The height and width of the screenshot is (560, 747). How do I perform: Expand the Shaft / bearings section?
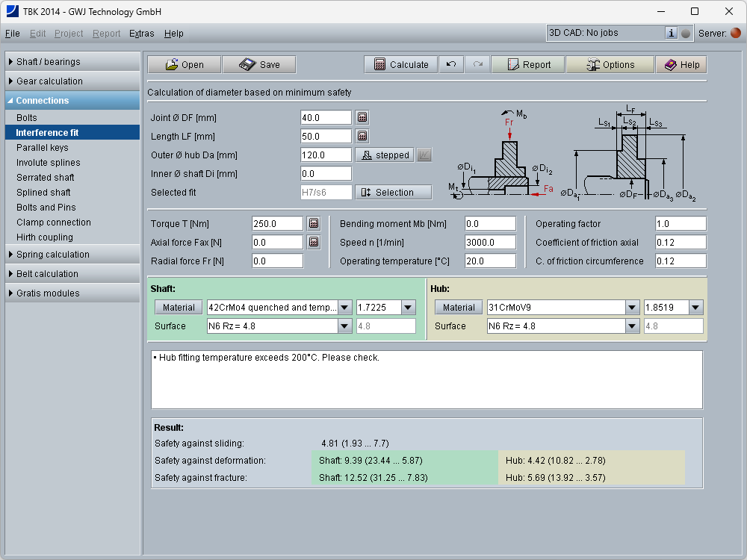pos(72,62)
